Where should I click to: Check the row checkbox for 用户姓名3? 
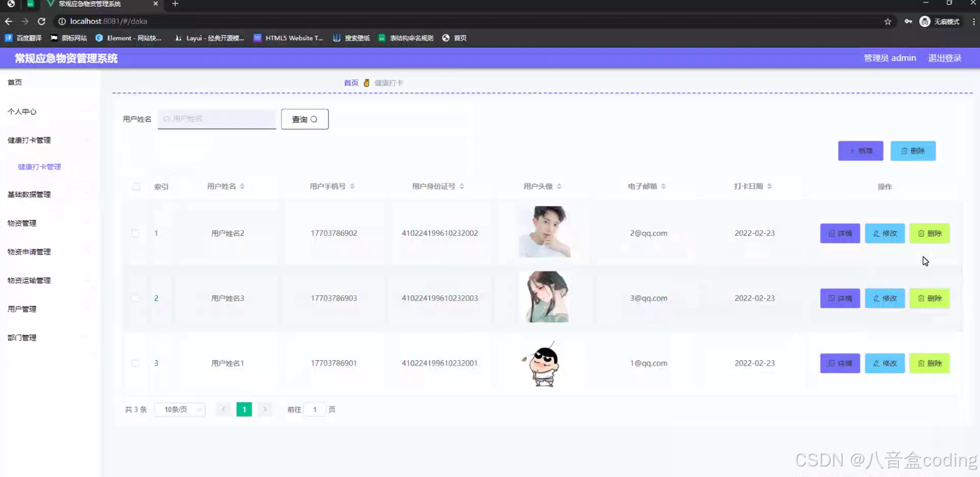pyautogui.click(x=135, y=299)
